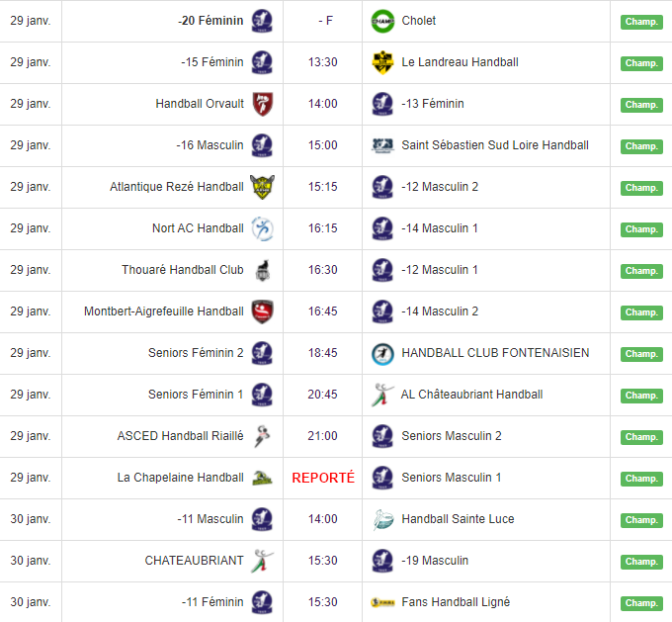
Task: Click Thouaré Handball Club logo
Action: (262, 270)
